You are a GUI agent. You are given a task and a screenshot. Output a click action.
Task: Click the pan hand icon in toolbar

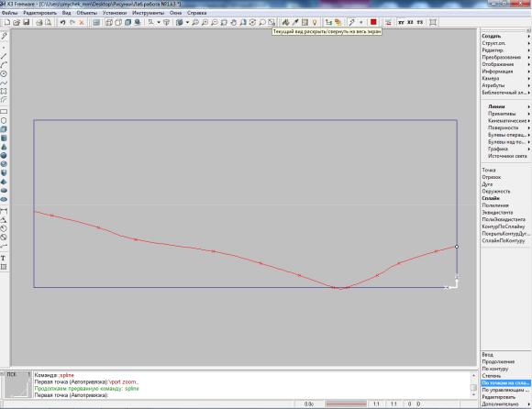click(x=233, y=22)
